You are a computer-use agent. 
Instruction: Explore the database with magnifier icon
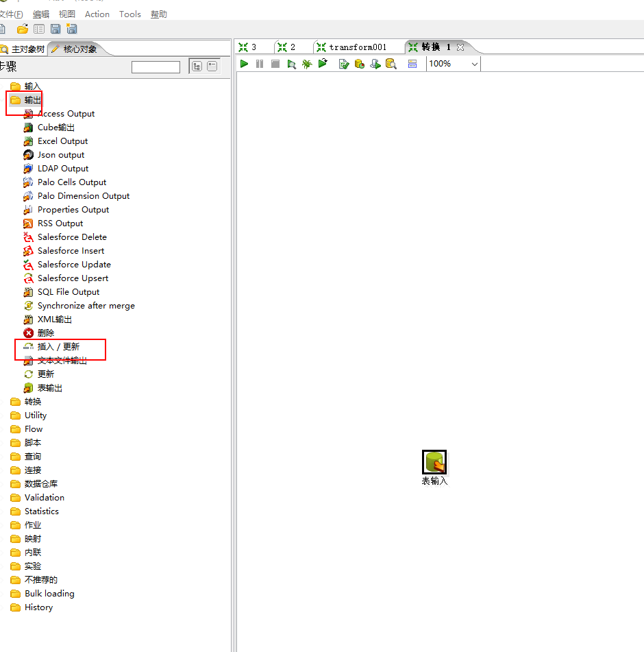point(391,64)
